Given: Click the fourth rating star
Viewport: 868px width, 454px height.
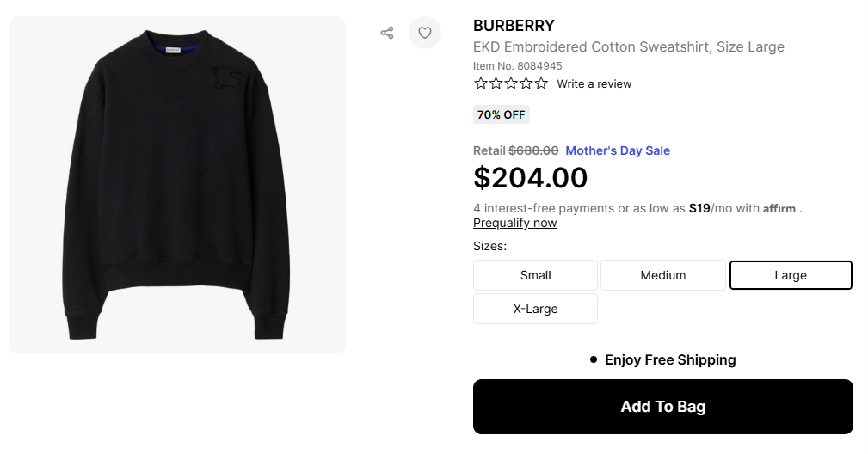Looking at the screenshot, I should (526, 83).
